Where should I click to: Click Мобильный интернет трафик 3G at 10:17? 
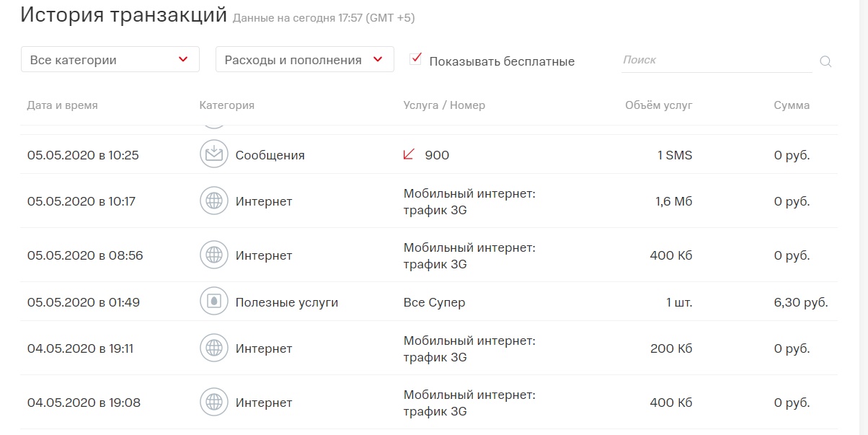pyautogui.click(x=469, y=201)
